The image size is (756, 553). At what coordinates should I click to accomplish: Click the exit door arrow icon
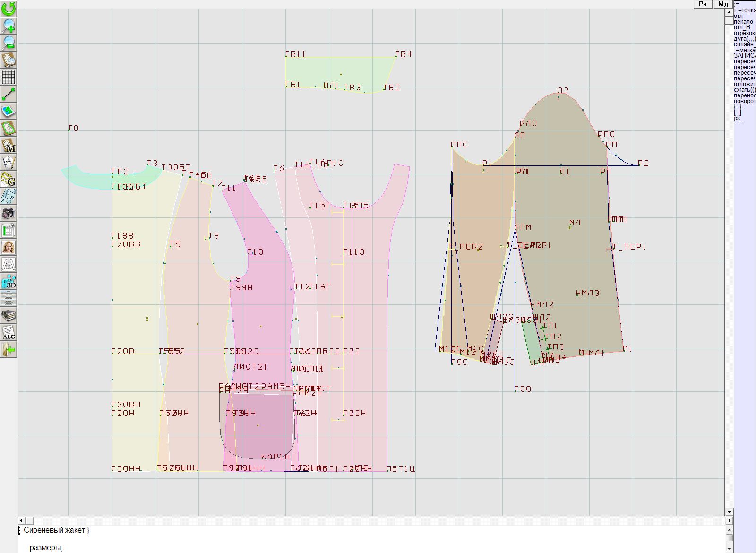pos(9,350)
